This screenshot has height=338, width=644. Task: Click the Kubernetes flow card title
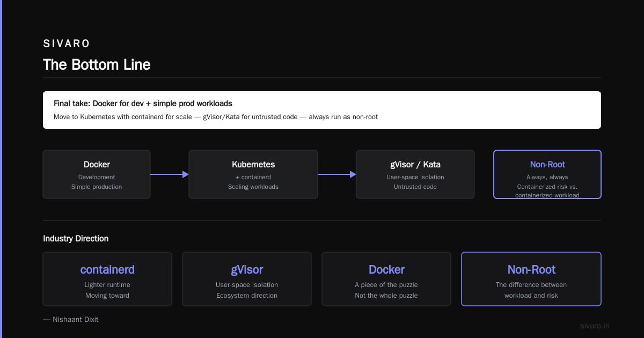[253, 165]
